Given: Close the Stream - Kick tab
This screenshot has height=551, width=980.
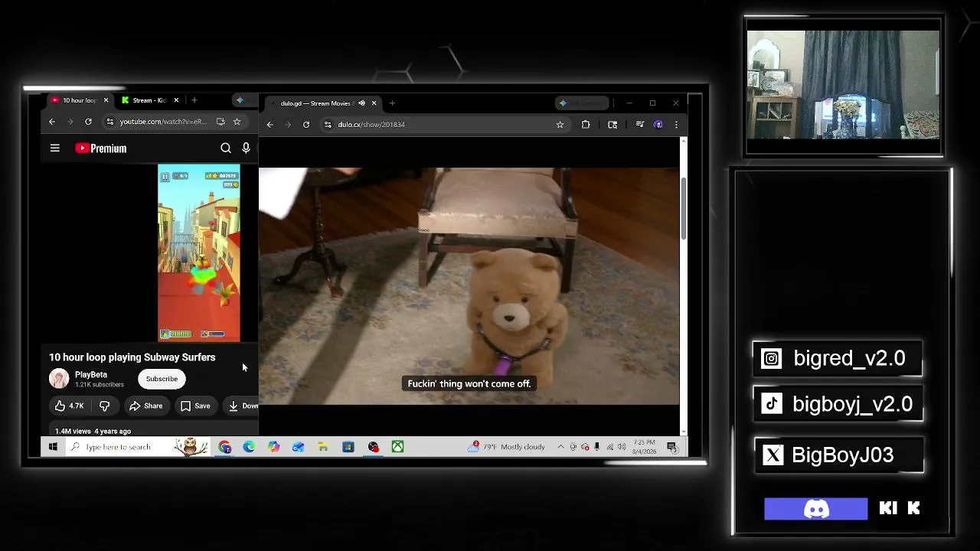Looking at the screenshot, I should (176, 100).
